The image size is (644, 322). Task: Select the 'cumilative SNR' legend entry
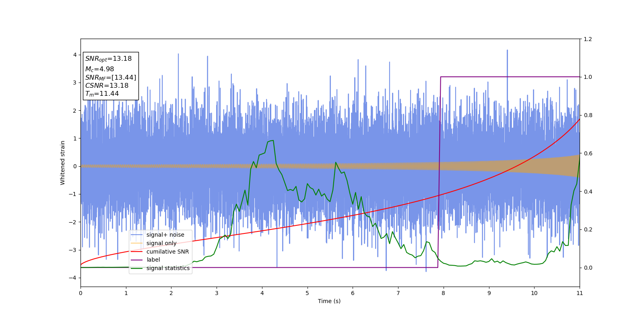coord(160,252)
